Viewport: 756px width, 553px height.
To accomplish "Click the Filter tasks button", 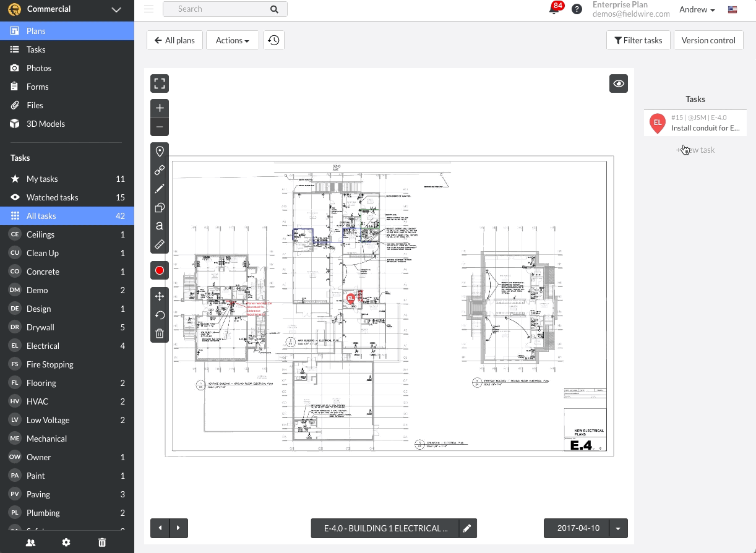I will tap(638, 40).
